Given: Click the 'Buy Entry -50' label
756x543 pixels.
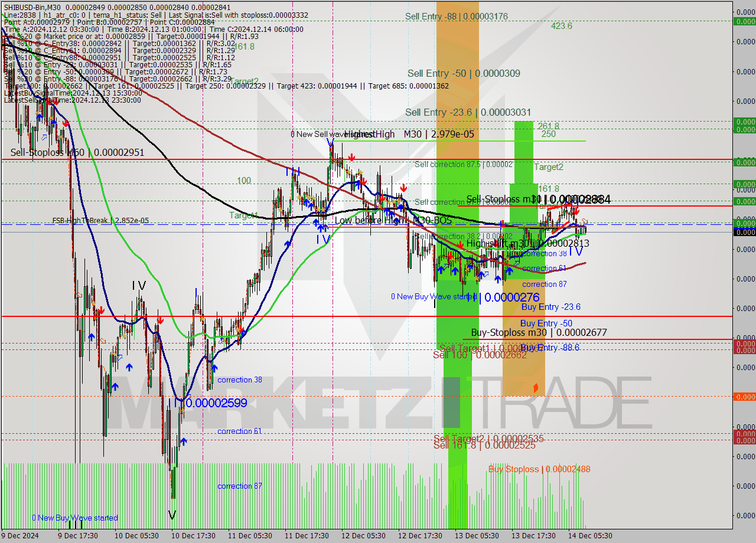Looking at the screenshot, I should (546, 323).
